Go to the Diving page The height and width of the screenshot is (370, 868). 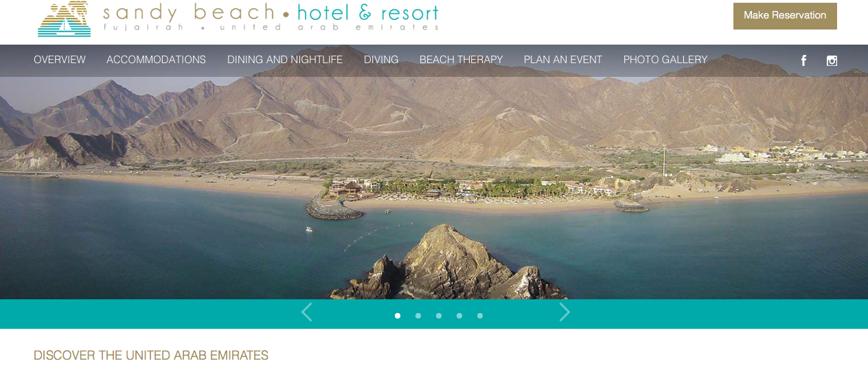(381, 60)
